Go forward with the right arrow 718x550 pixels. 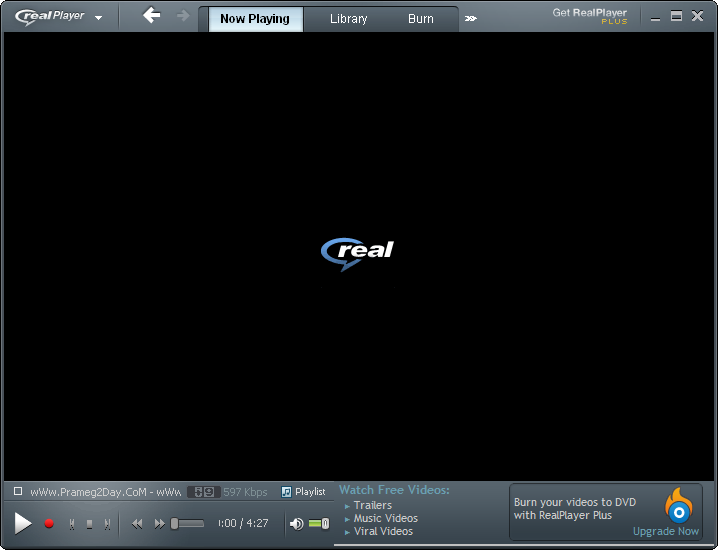(183, 16)
